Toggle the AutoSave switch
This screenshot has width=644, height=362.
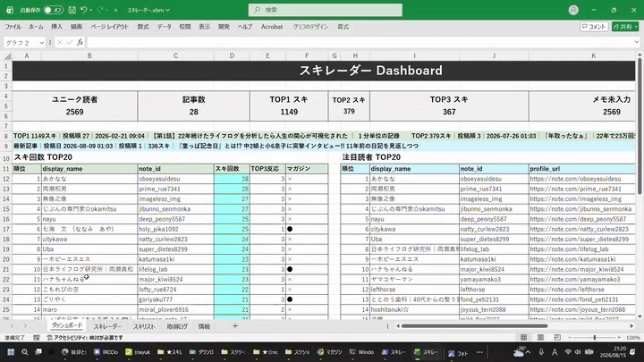pyautogui.click(x=54, y=10)
